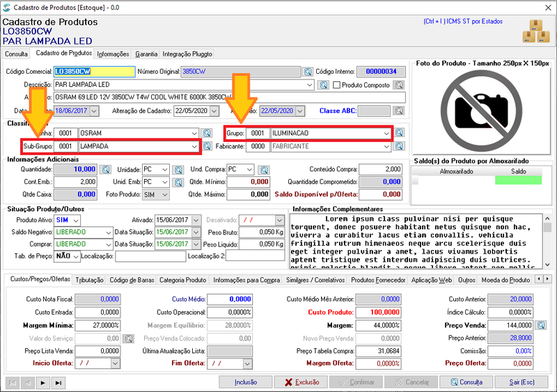Click the Código Comercial input field
The width and height of the screenshot is (557, 392).
click(x=95, y=72)
